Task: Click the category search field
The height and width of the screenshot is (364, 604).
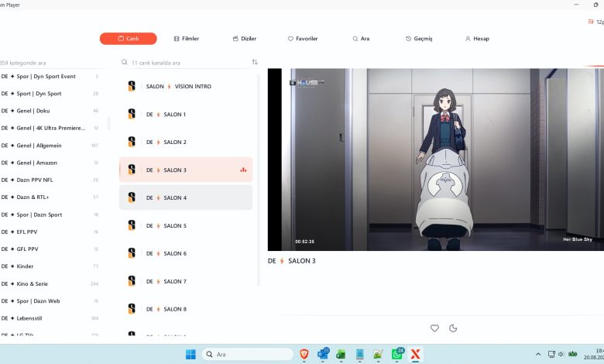Action: tap(50, 63)
